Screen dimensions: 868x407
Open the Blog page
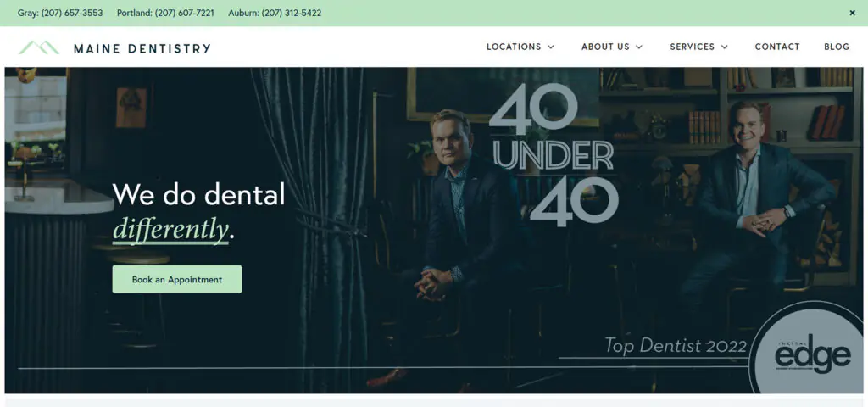pos(837,47)
